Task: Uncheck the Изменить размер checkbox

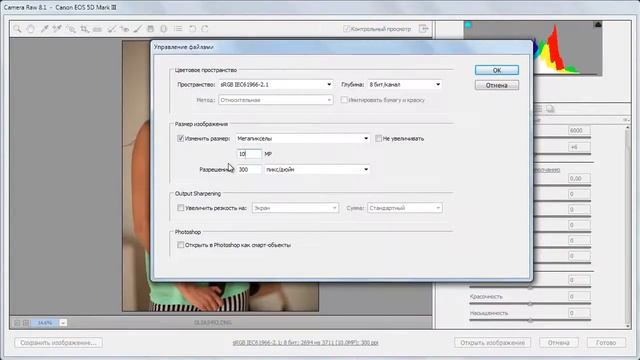Action: pyautogui.click(x=180, y=138)
